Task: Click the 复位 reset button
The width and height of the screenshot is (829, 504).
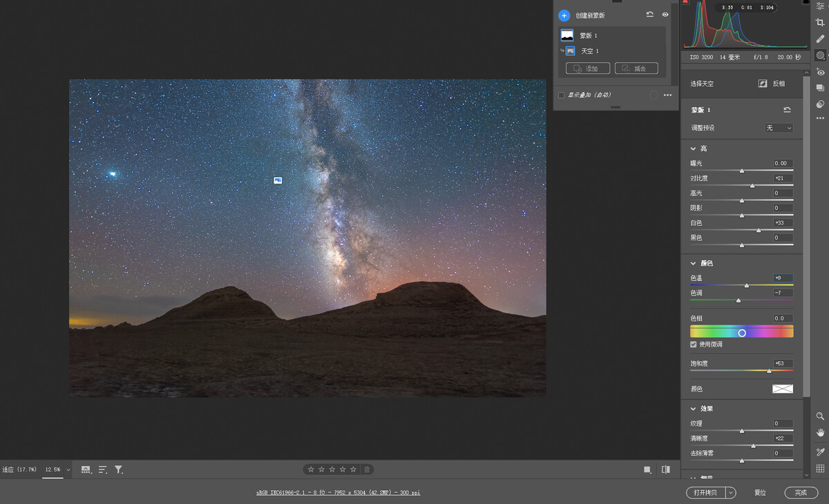Action: [x=760, y=493]
